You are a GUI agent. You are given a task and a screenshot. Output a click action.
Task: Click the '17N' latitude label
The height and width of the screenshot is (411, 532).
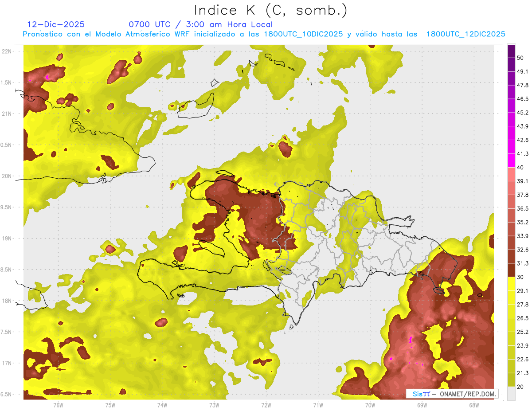[7, 363]
